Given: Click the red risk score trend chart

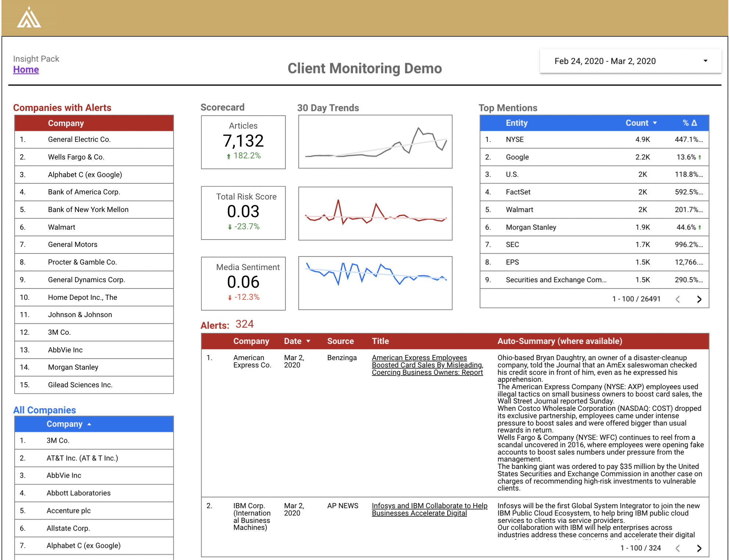Looking at the screenshot, I should 375,213.
